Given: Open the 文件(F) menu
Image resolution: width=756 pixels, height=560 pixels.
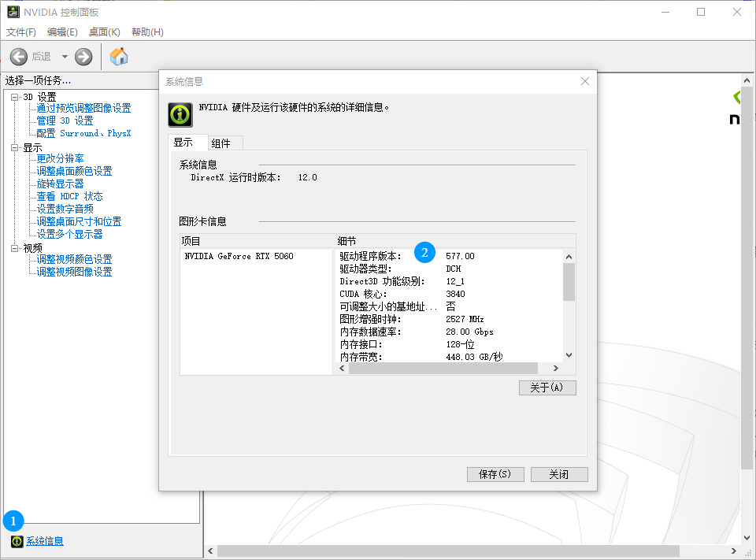Looking at the screenshot, I should click(x=20, y=32).
